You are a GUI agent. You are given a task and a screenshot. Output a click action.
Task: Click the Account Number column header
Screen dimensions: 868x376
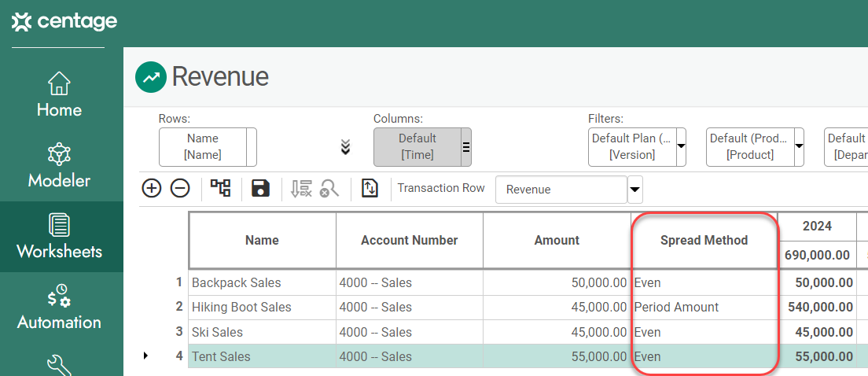coord(410,241)
